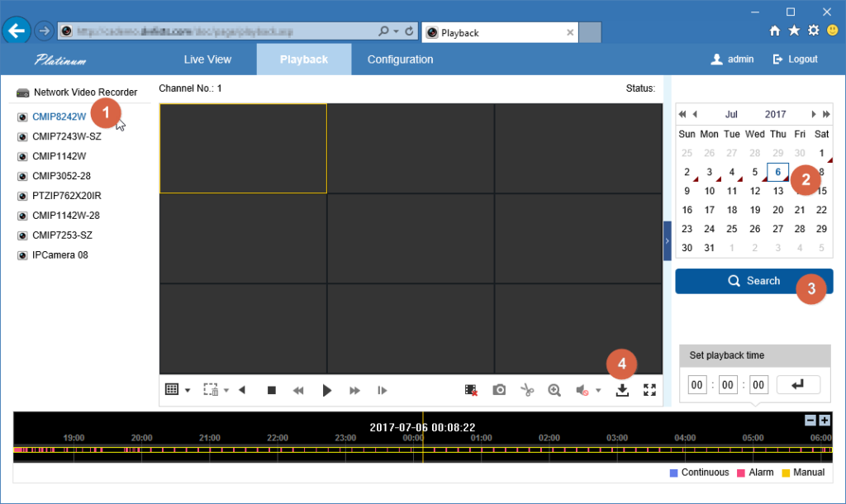Refresh the page in browser
846x504 pixels.
point(409,31)
